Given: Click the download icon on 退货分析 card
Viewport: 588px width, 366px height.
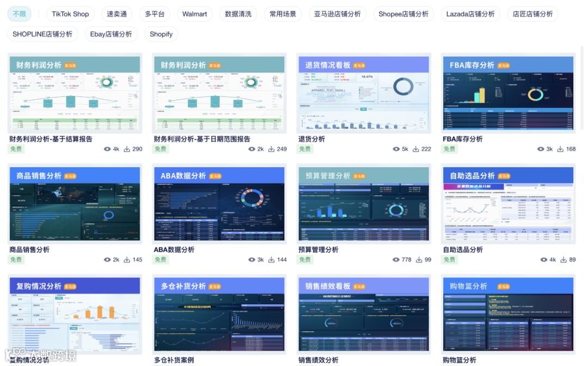Looking at the screenshot, I should coord(415,149).
